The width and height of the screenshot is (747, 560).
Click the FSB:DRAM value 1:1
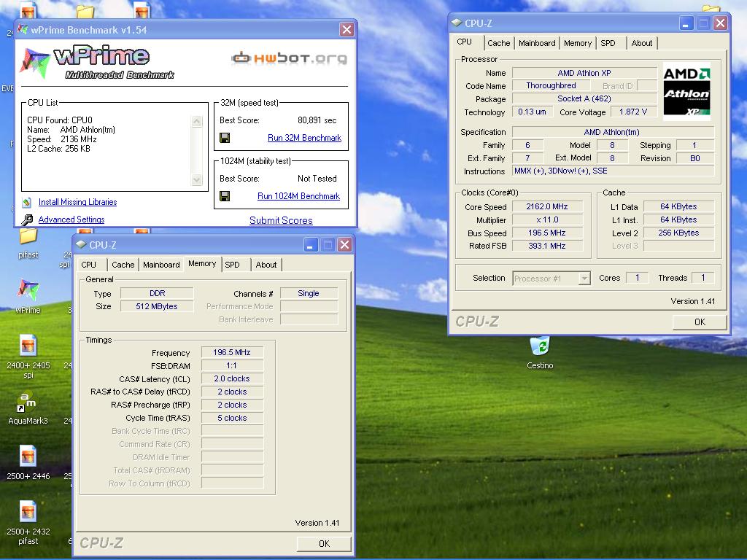232,365
